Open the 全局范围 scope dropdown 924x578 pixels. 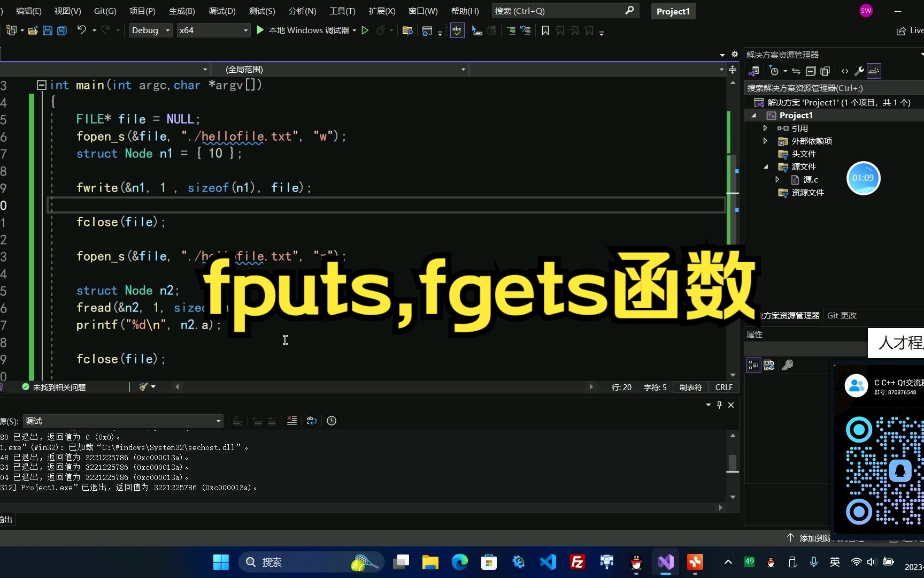pyautogui.click(x=340, y=70)
